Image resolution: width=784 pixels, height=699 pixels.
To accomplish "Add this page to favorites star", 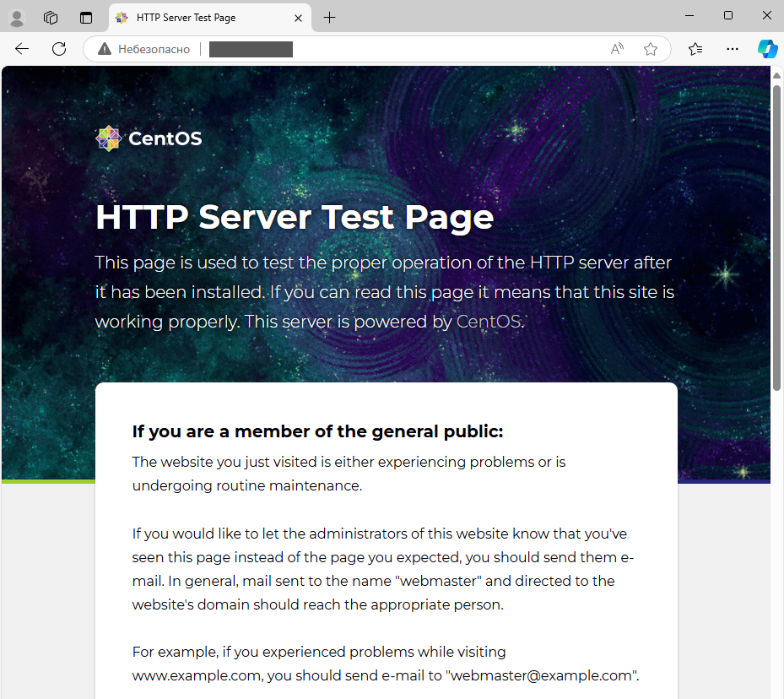I will point(651,49).
